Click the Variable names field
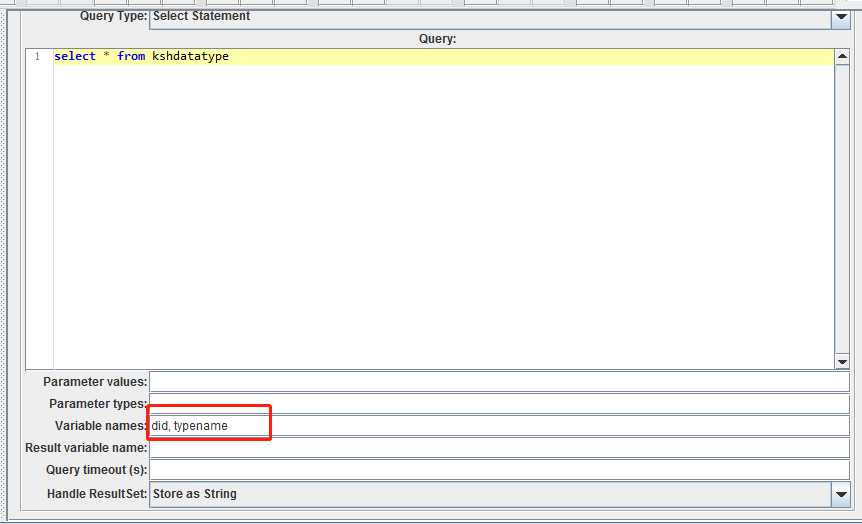This screenshot has height=524, width=862. point(499,426)
